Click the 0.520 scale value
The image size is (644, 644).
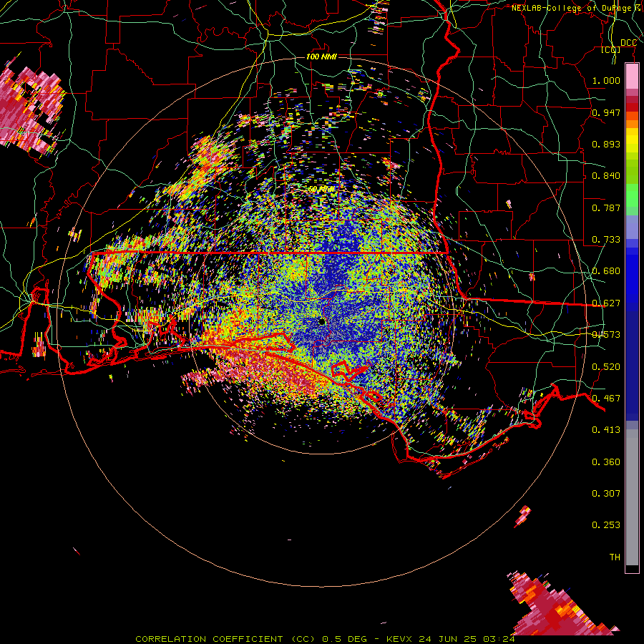point(606,367)
